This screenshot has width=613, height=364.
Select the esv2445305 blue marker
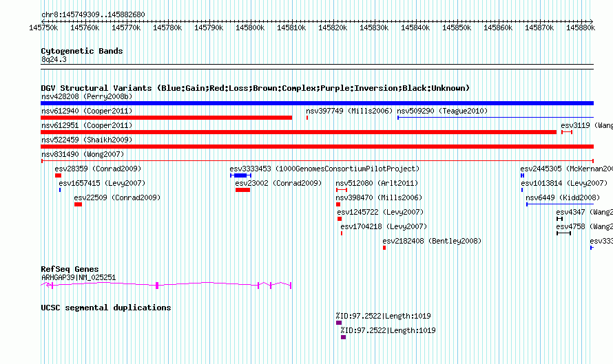(x=522, y=175)
